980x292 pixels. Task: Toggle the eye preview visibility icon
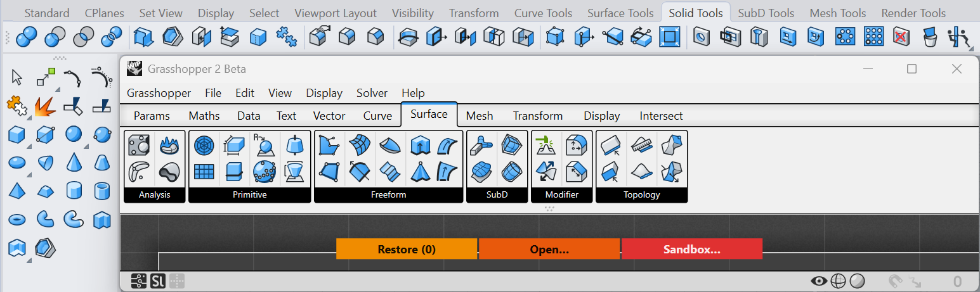(x=819, y=281)
